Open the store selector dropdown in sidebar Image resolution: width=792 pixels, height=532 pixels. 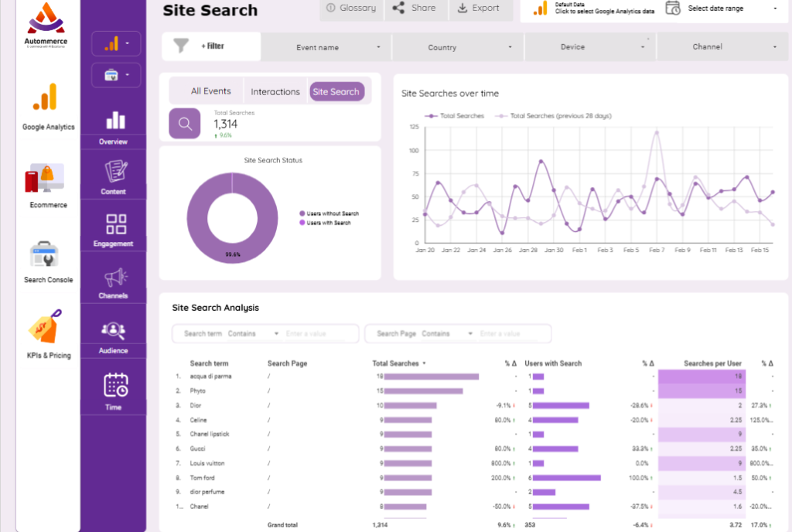(116, 75)
